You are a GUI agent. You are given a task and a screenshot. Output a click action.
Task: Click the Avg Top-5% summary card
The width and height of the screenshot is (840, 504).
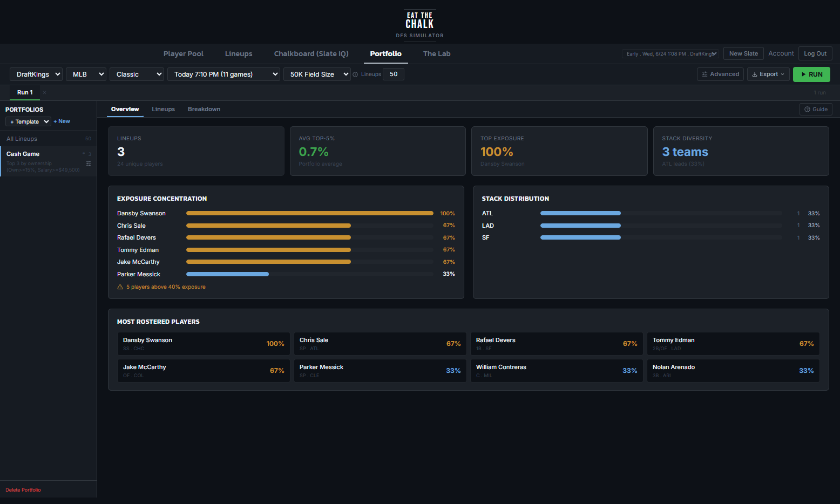[378, 151]
